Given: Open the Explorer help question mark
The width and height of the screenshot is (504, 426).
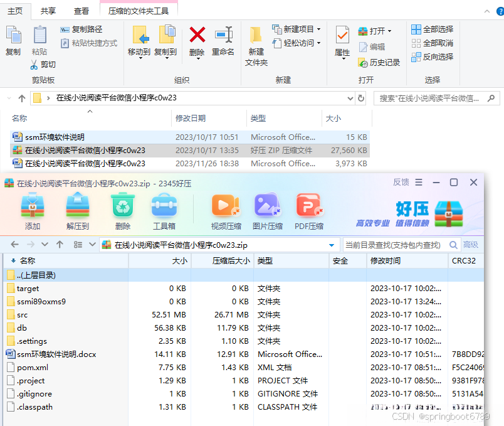Looking at the screenshot, I should 500,11.
